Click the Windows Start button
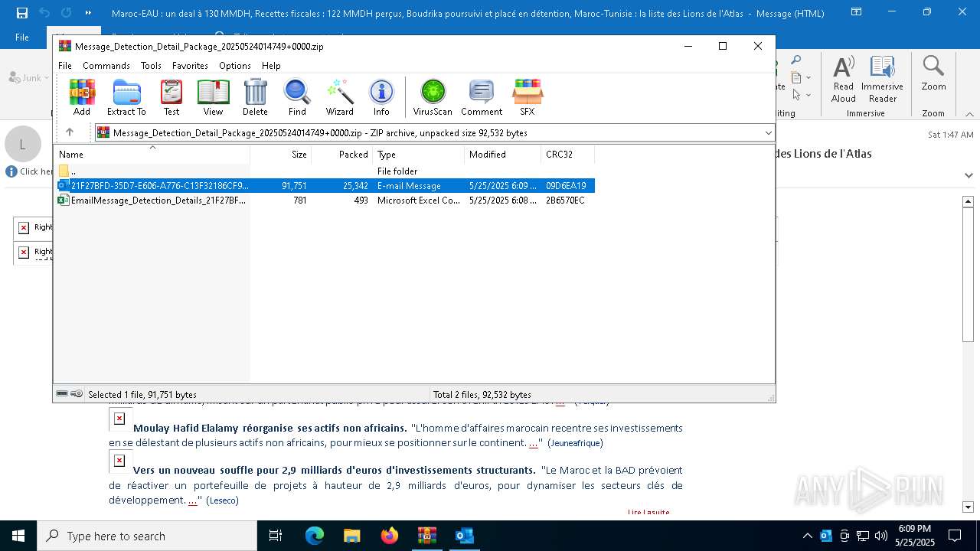Screen dimensions: 980x551 pyautogui.click(x=18, y=536)
